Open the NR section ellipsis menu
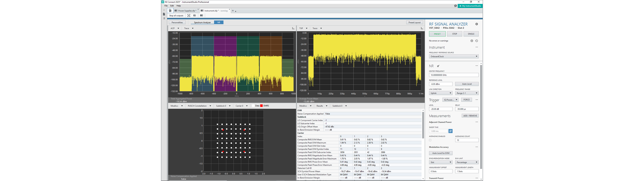 click(x=476, y=66)
